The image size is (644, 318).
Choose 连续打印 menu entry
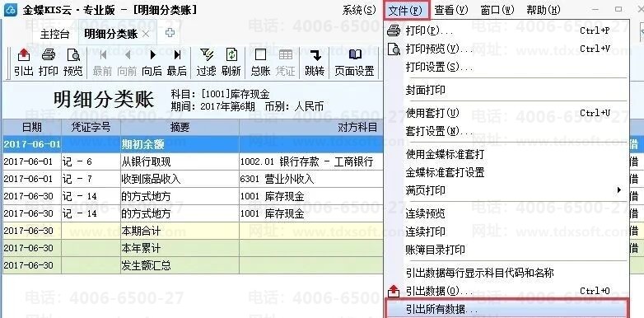click(506, 231)
